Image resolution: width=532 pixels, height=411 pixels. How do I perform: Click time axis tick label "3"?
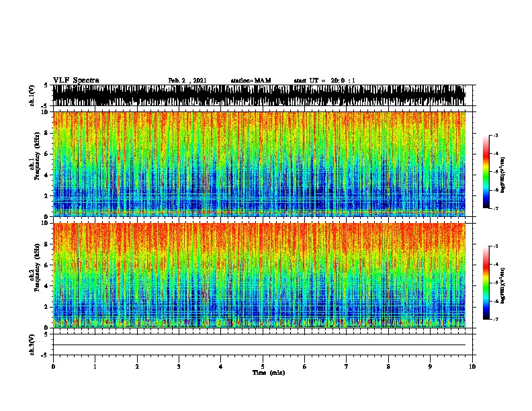[x=179, y=367]
